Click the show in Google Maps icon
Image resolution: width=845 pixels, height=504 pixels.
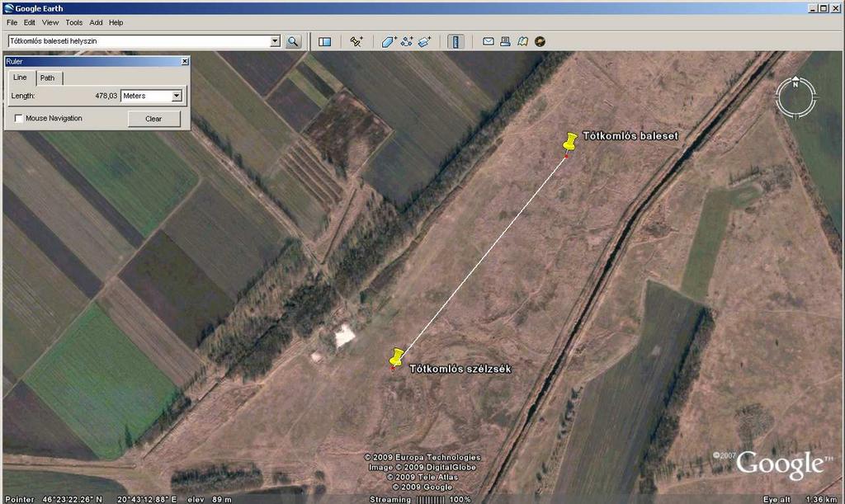[522, 41]
